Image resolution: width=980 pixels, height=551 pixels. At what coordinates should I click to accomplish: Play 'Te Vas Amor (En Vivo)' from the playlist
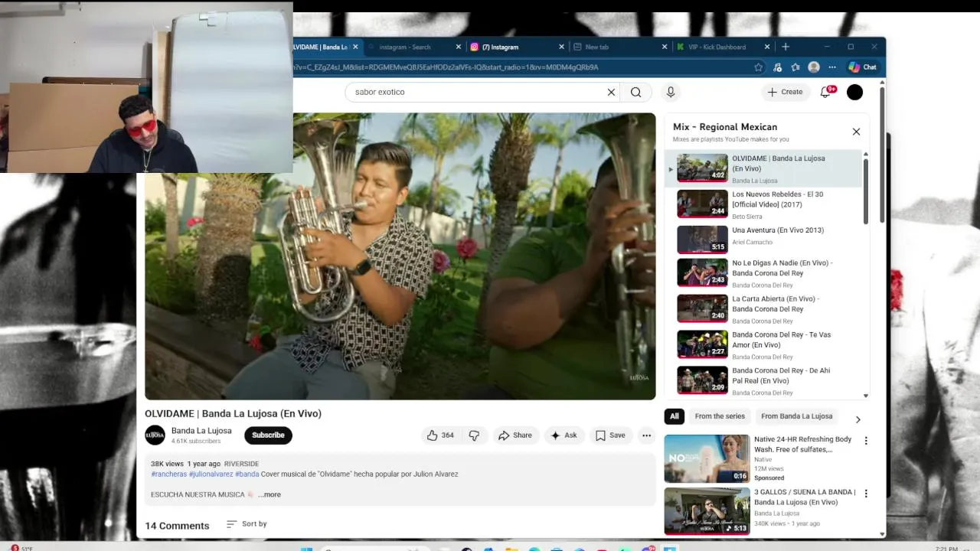[766, 345]
